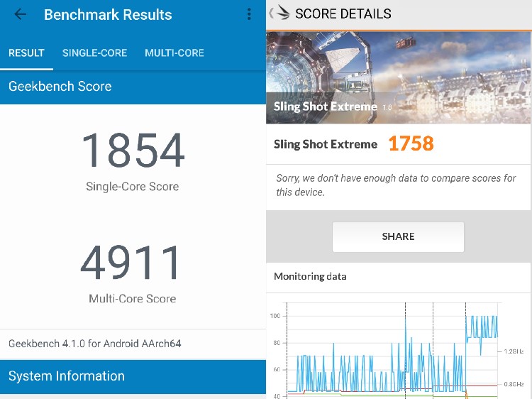Tap the monitoring data line chart

point(392,351)
